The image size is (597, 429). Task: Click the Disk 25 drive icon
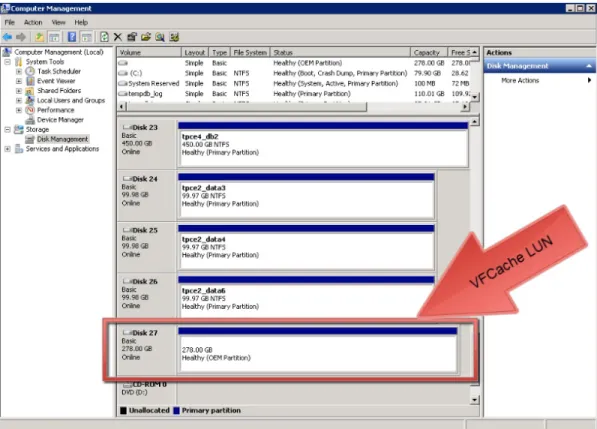click(x=127, y=230)
